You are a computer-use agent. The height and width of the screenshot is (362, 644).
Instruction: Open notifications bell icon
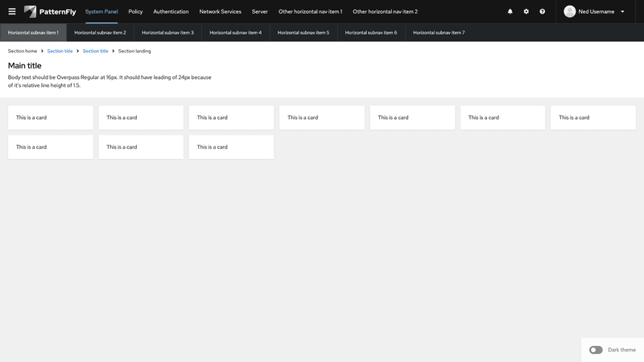click(510, 12)
